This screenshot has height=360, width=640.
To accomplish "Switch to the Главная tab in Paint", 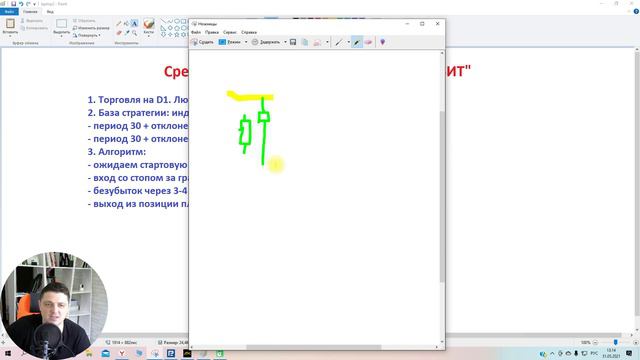I will point(30,12).
